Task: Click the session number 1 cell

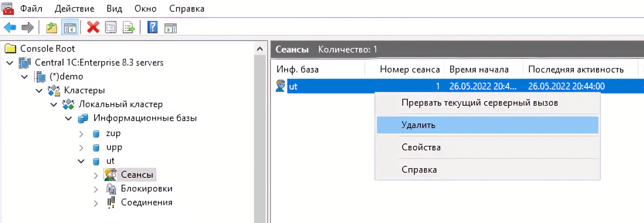Action: pyautogui.click(x=437, y=86)
